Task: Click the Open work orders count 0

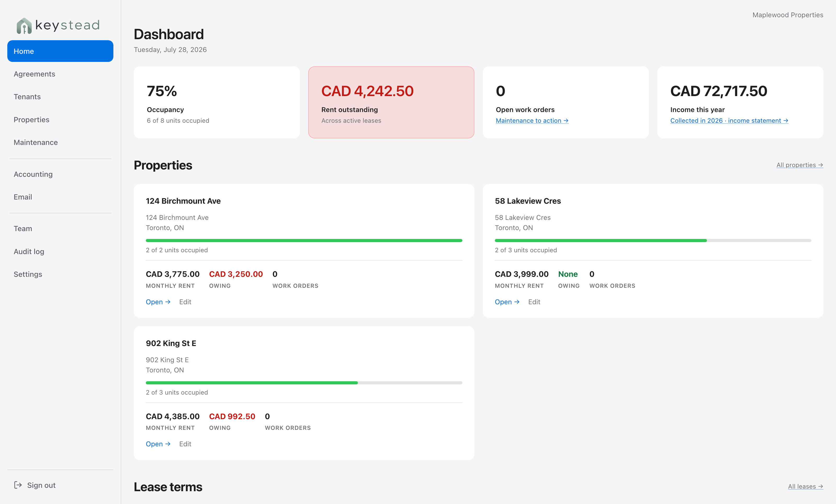Action: pos(501,91)
